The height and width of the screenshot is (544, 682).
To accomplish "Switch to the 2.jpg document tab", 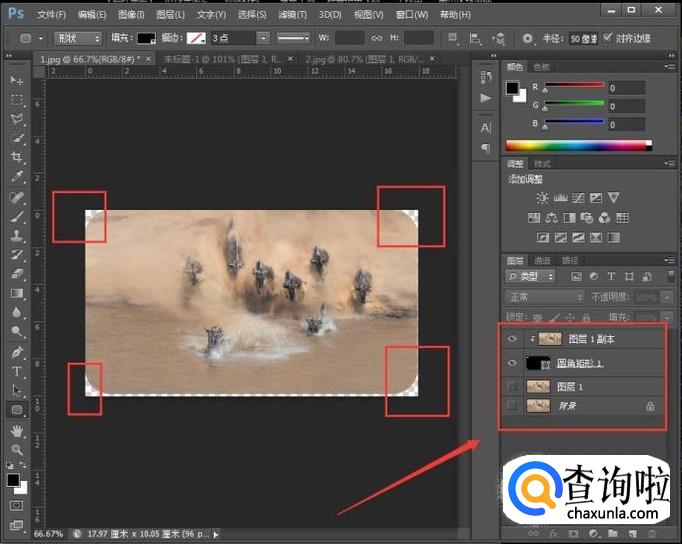I will coord(335,59).
